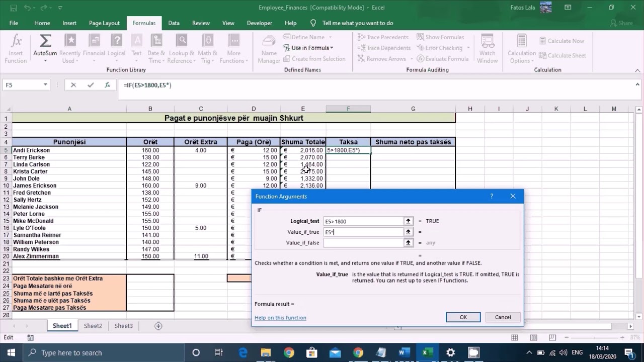Expand the AutoSum dropdown arrow
Image resolution: width=644 pixels, height=362 pixels.
[45, 61]
